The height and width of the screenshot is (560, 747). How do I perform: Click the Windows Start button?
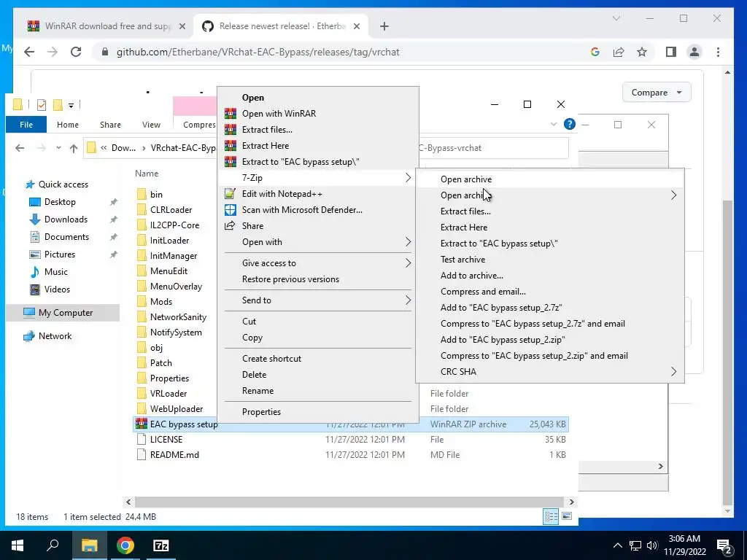point(18,545)
